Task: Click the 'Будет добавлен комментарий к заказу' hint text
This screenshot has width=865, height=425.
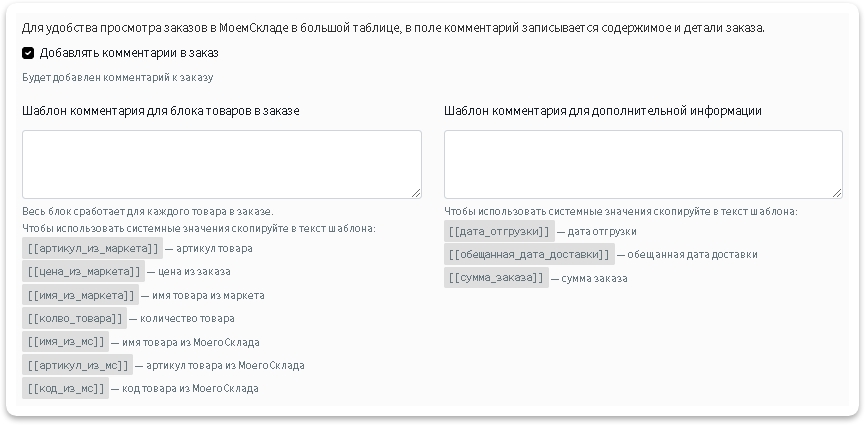Action: click(117, 77)
